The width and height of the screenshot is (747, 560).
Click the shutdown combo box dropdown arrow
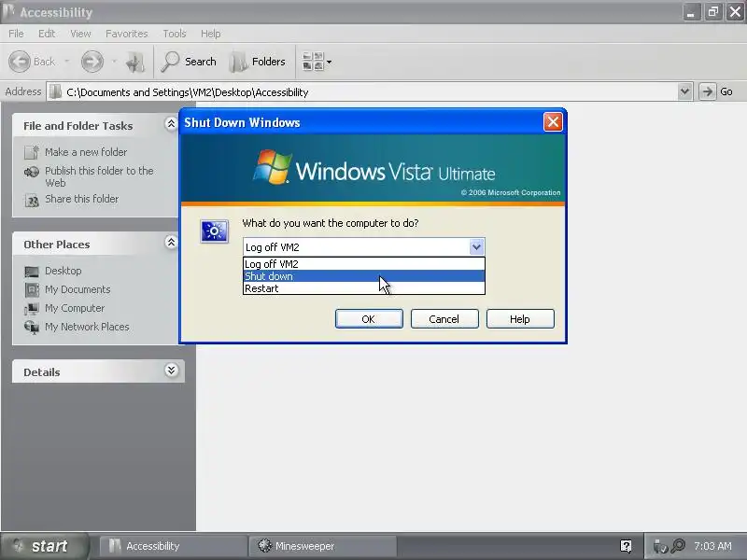(x=476, y=246)
